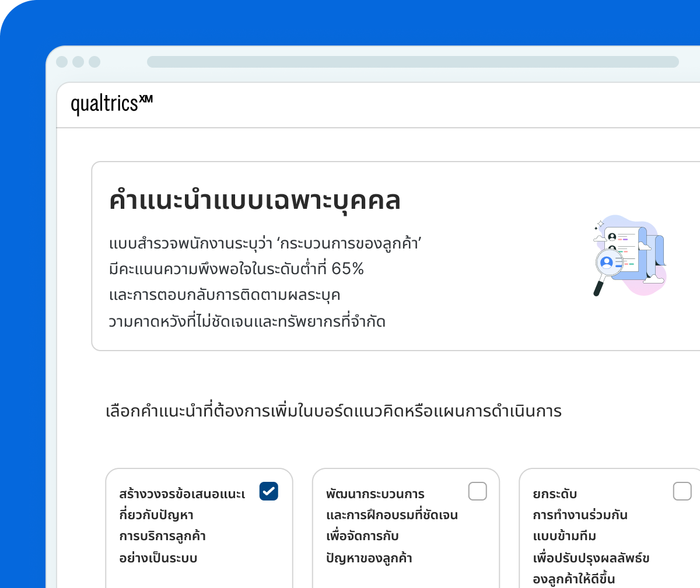Click the คำแนะนำแบบเฉพาะบุคคล heading
The height and width of the screenshot is (588, 700).
(x=255, y=200)
